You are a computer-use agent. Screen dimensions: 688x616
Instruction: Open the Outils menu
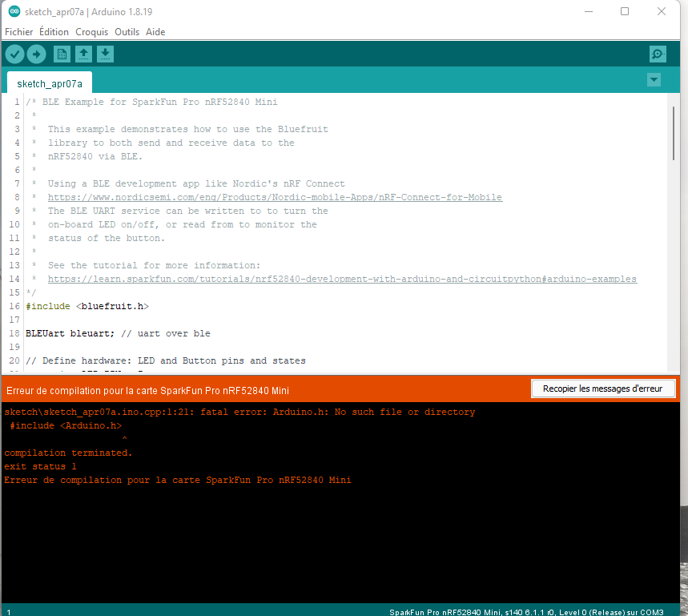pyautogui.click(x=127, y=32)
